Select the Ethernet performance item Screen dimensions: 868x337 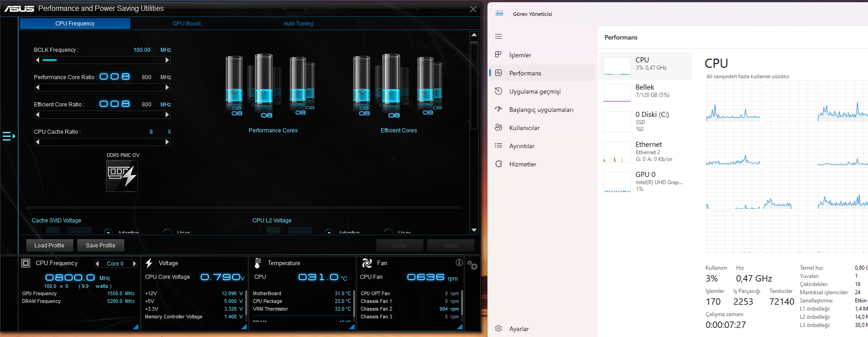pyautogui.click(x=645, y=152)
